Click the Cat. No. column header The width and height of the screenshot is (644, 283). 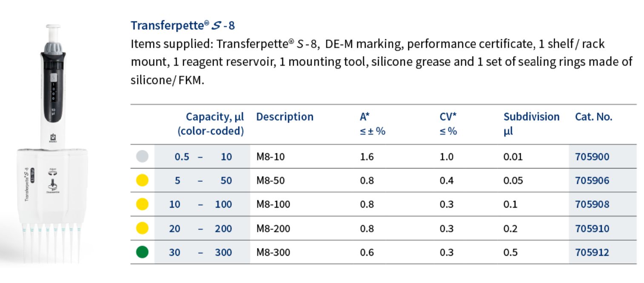point(593,117)
